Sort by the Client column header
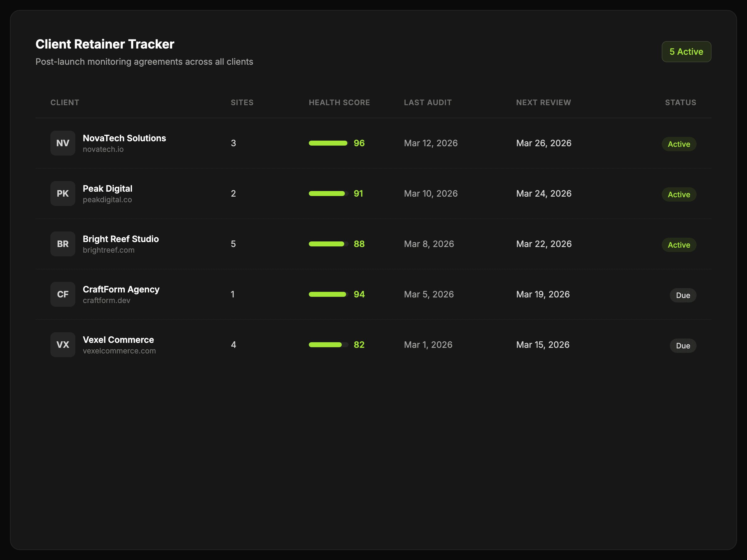 point(65,103)
